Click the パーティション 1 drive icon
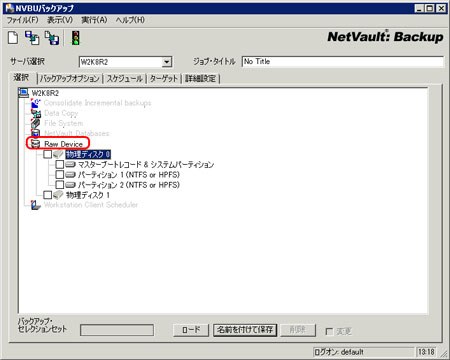Viewport: 450px width, 360px height. (70, 174)
